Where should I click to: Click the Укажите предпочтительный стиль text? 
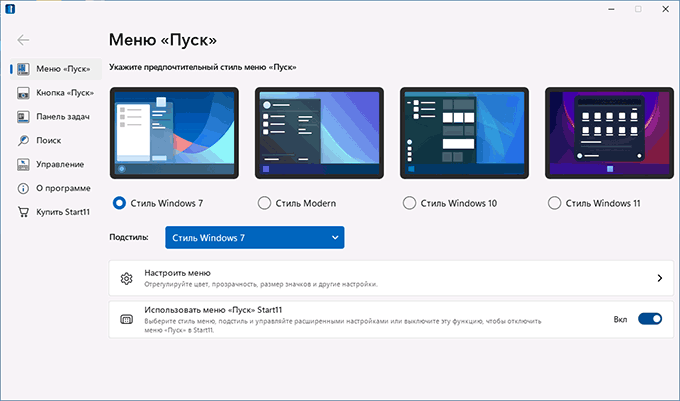[x=203, y=67]
